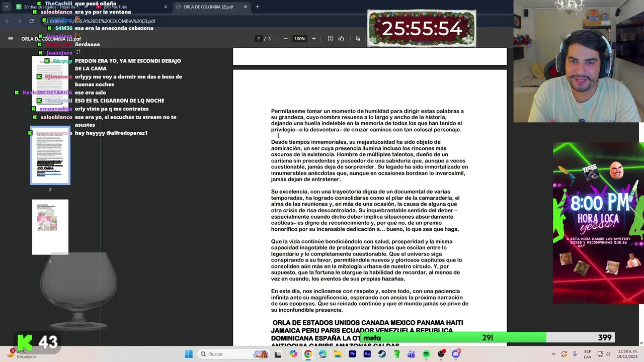
Task: Open Discord from the taskbar
Action: coord(456,354)
